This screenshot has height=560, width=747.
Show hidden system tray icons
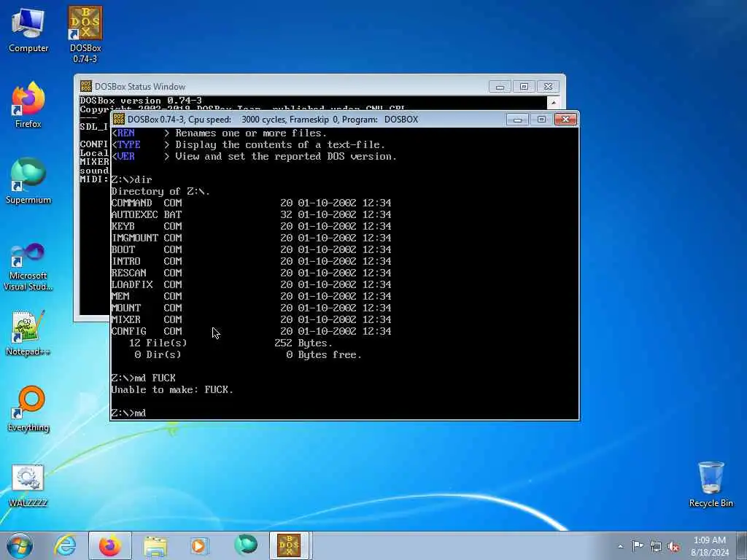click(620, 546)
